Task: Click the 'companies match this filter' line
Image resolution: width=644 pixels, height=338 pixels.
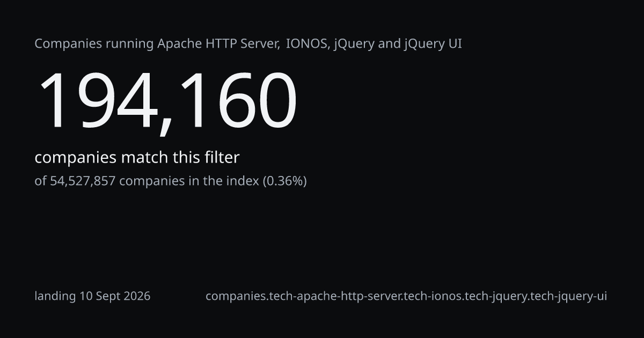Action: [x=137, y=158]
